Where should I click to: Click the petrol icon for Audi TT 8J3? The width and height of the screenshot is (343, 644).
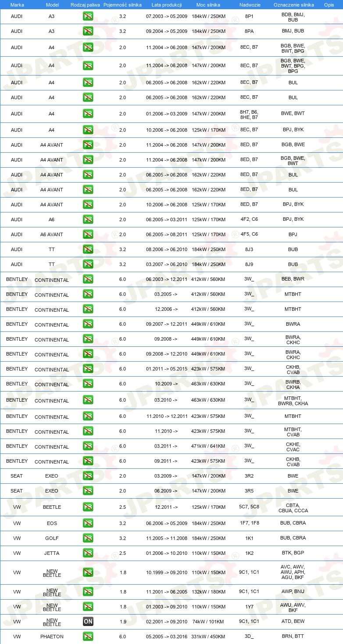coord(88,249)
